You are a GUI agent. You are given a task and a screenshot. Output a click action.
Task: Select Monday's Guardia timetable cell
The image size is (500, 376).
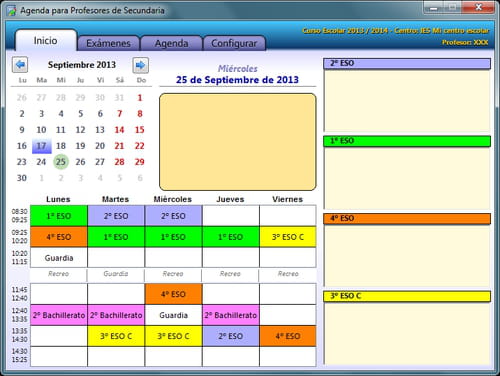59,258
